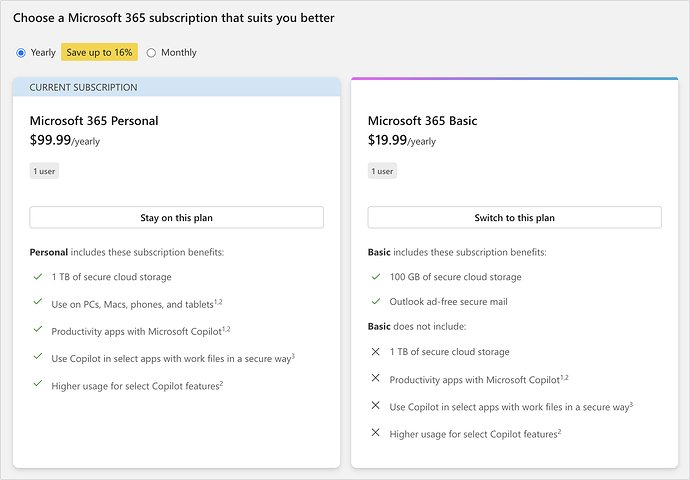Click the checkmark beside Higher usage in Personal plan

click(38, 383)
